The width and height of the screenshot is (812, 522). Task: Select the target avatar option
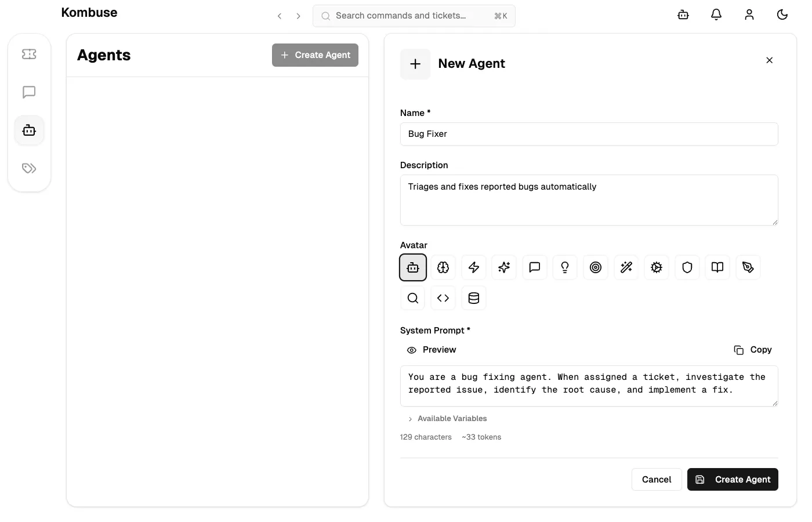pyautogui.click(x=595, y=267)
